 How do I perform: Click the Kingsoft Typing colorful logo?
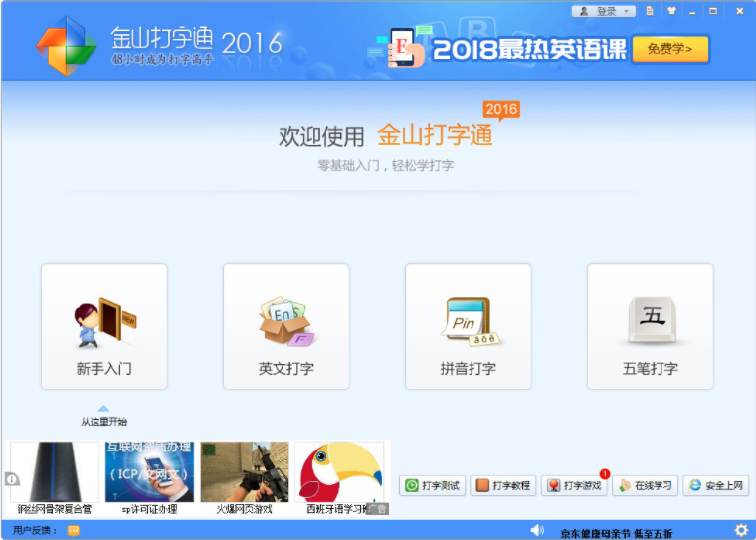click(x=67, y=45)
